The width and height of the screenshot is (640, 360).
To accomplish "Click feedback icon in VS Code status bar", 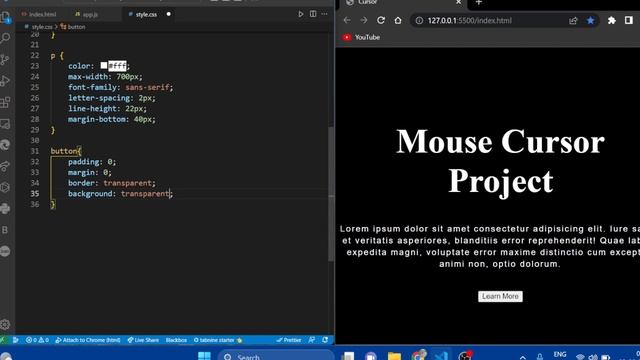I will pyautogui.click(x=312, y=340).
